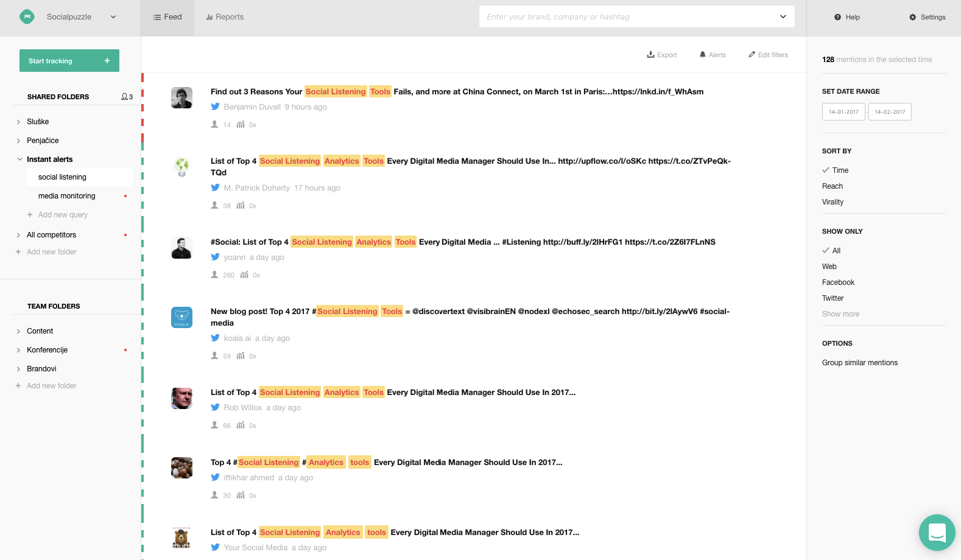This screenshot has width=961, height=560.
Task: Click Group similar mentions option
Action: pos(859,363)
